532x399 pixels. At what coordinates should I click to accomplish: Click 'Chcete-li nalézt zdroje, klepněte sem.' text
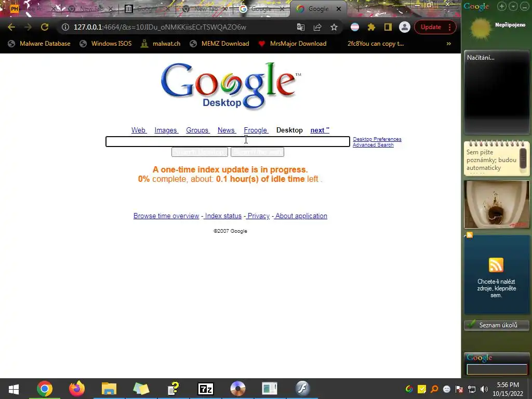[x=496, y=288]
